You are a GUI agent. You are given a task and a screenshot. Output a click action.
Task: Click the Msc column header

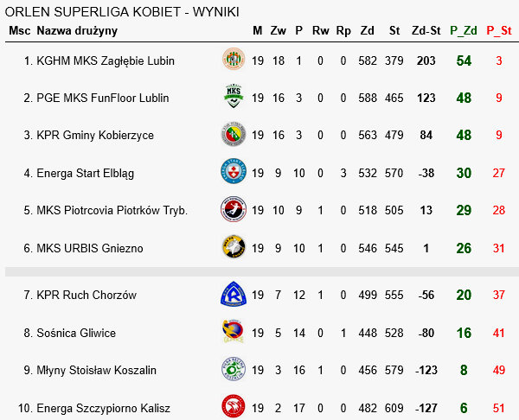click(19, 31)
